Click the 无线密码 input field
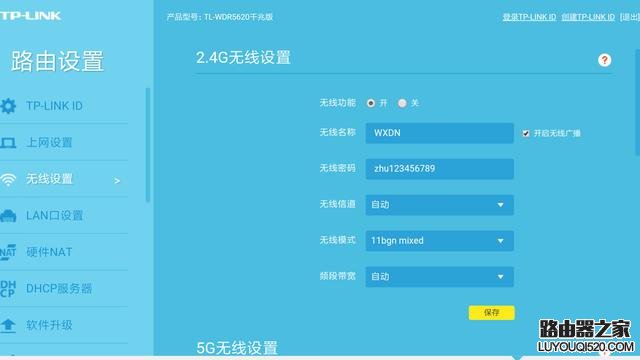The image size is (640, 360). (440, 169)
